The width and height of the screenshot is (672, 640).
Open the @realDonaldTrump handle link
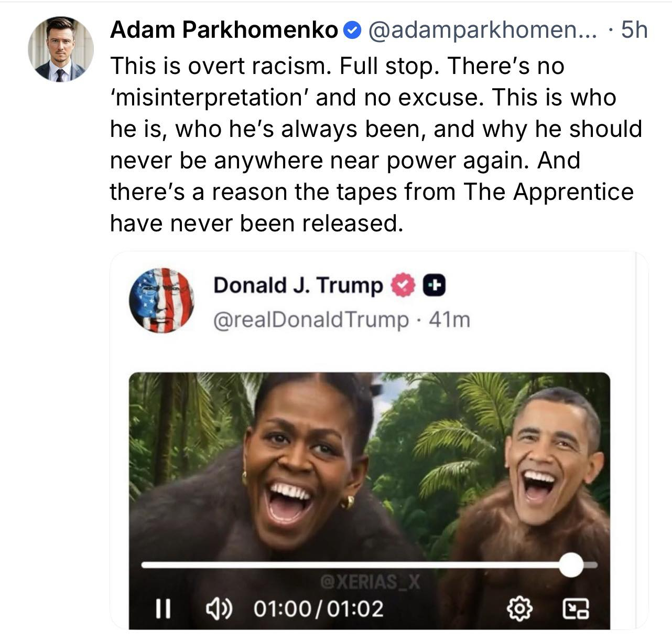tap(310, 319)
